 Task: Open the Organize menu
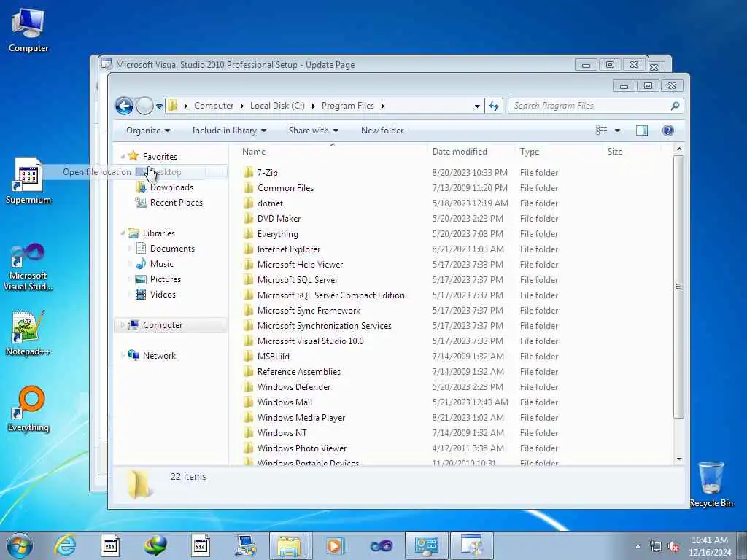[x=147, y=131]
